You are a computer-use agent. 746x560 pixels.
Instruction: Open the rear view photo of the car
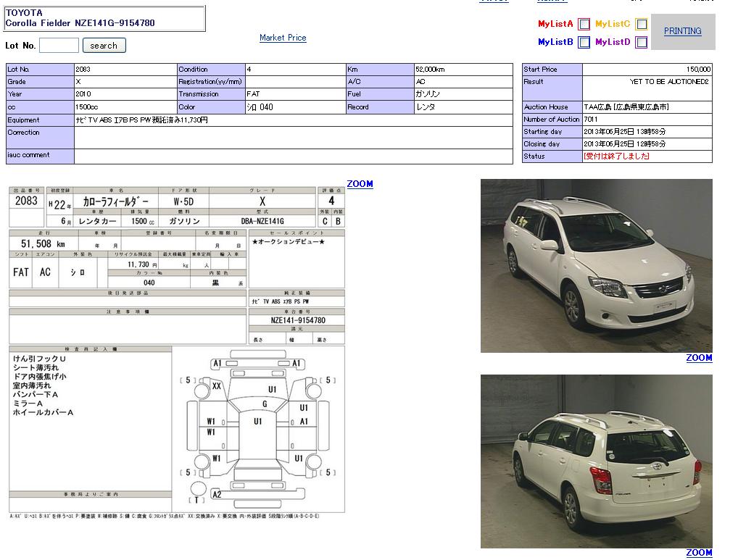pyautogui.click(x=596, y=461)
